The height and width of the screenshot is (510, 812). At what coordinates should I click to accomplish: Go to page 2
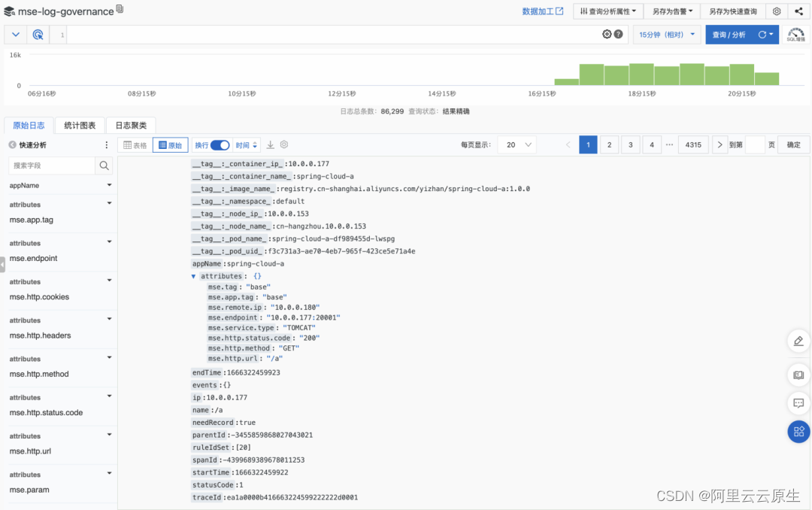click(609, 145)
